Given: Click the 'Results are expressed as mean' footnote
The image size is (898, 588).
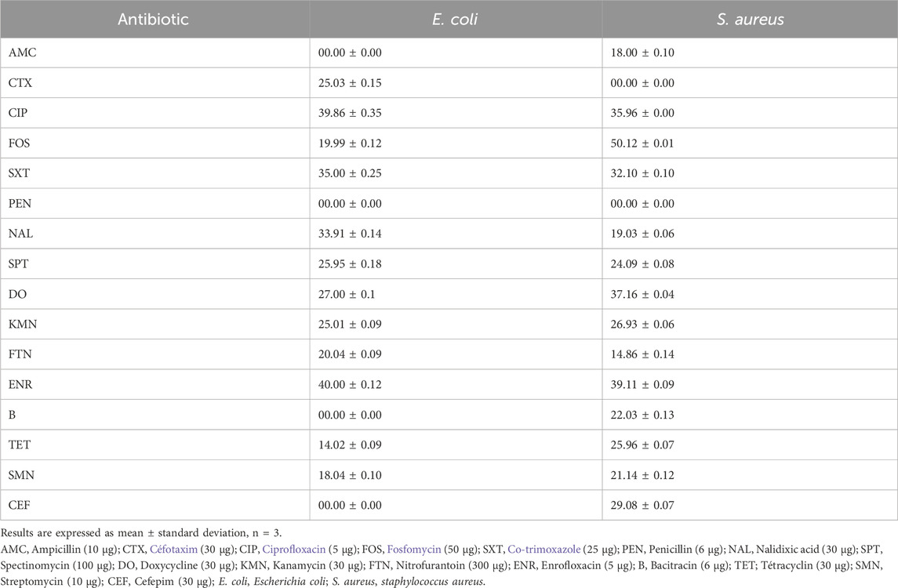Looking at the screenshot, I should tap(141, 533).
